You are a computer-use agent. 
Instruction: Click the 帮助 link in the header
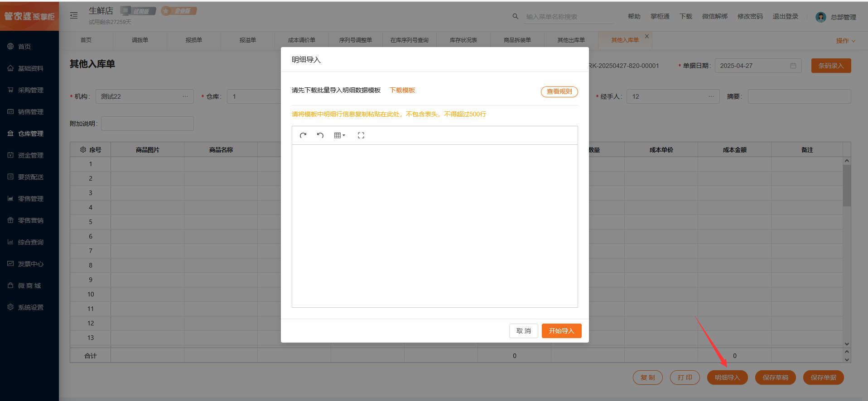[x=634, y=16]
